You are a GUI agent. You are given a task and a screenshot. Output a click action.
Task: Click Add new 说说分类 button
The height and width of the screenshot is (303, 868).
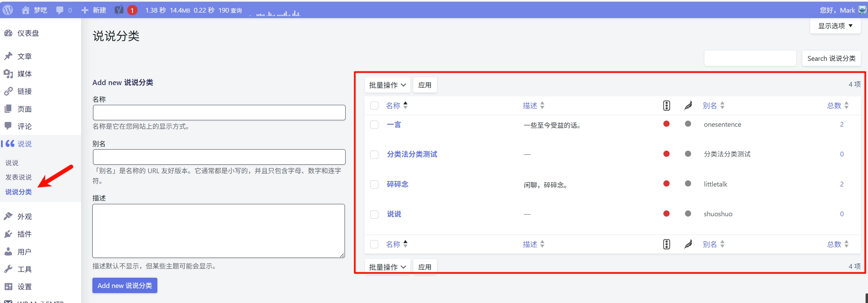tap(125, 285)
